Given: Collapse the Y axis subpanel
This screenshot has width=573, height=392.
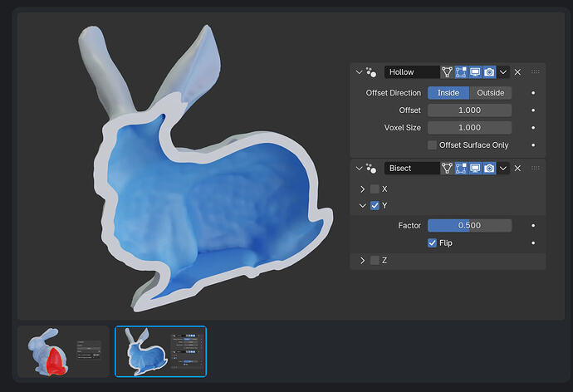Looking at the screenshot, I should coord(362,206).
